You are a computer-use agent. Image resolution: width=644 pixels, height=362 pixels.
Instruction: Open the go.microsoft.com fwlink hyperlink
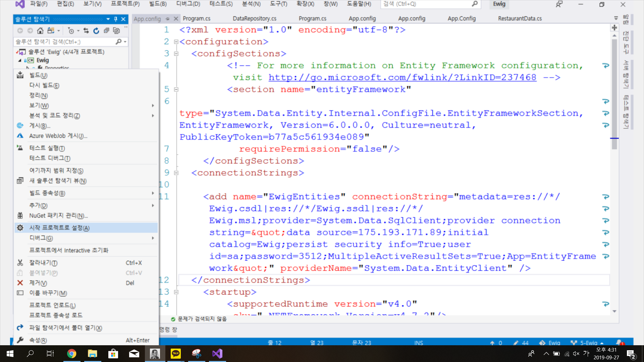tap(402, 77)
